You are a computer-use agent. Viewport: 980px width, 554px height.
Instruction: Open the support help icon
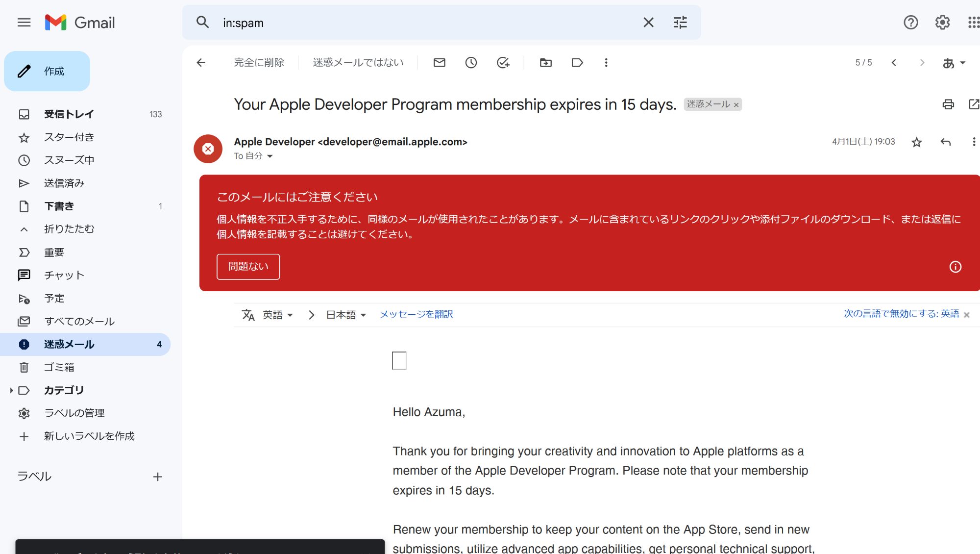click(x=911, y=23)
